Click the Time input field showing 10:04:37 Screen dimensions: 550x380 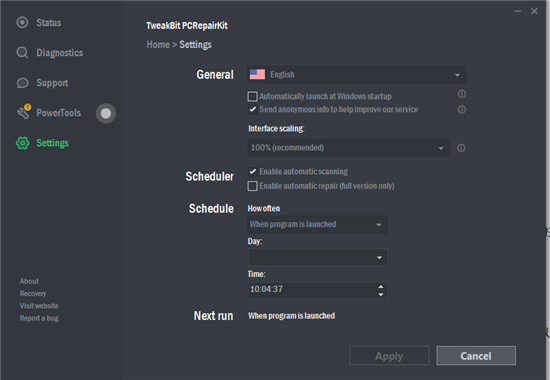point(317,290)
